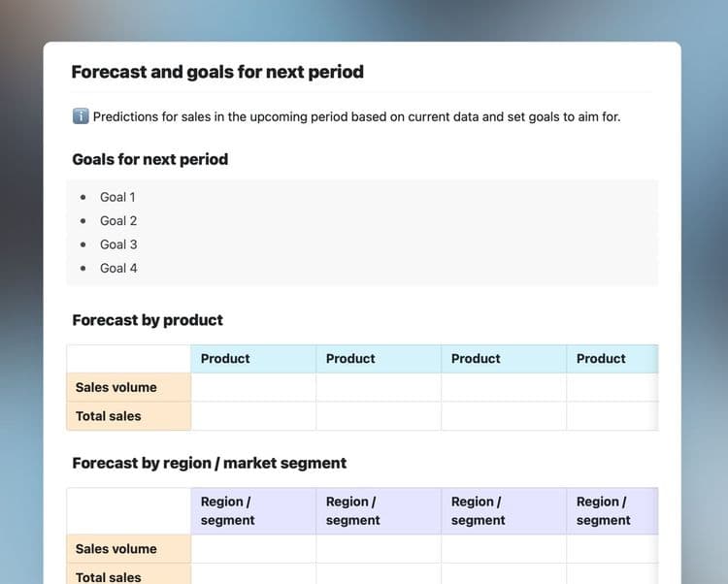Click the Goals for next period heading
The height and width of the screenshot is (584, 728).
149,159
